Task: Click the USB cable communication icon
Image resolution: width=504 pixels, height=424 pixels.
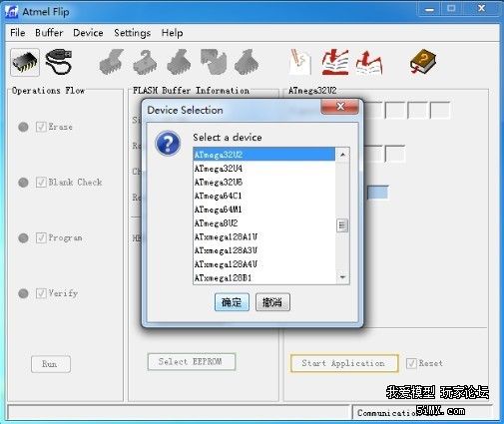Action: coord(59,62)
